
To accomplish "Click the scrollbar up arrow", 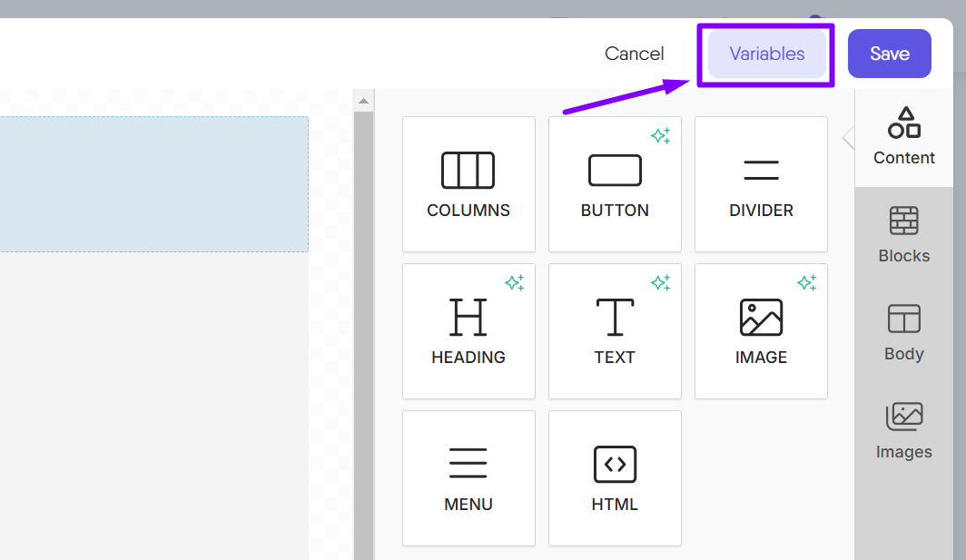I will click(x=363, y=101).
